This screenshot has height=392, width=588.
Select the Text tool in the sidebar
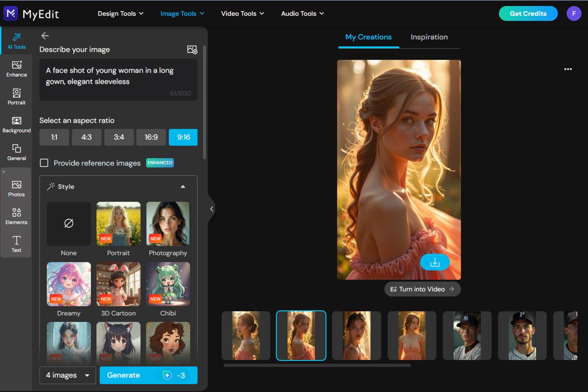16,243
